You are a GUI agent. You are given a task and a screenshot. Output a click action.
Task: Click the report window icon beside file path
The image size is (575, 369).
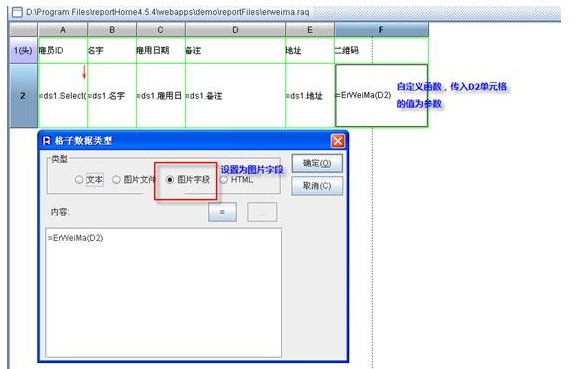tap(17, 12)
